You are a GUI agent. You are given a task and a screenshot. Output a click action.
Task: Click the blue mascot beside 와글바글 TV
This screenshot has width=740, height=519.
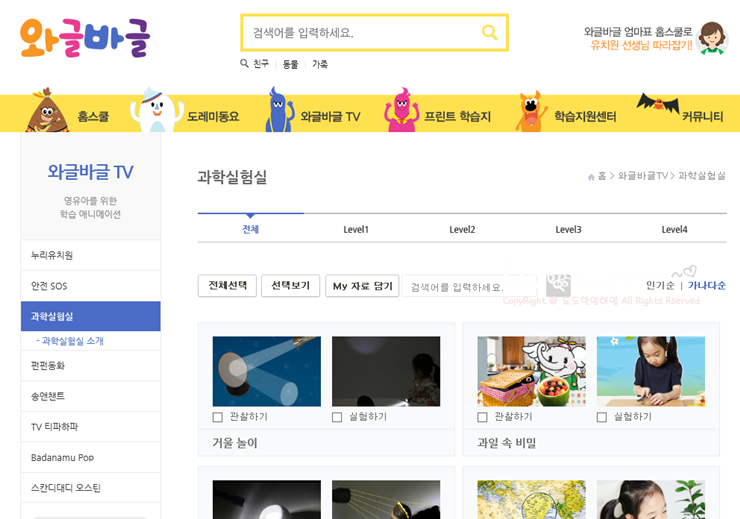pyautogui.click(x=278, y=109)
